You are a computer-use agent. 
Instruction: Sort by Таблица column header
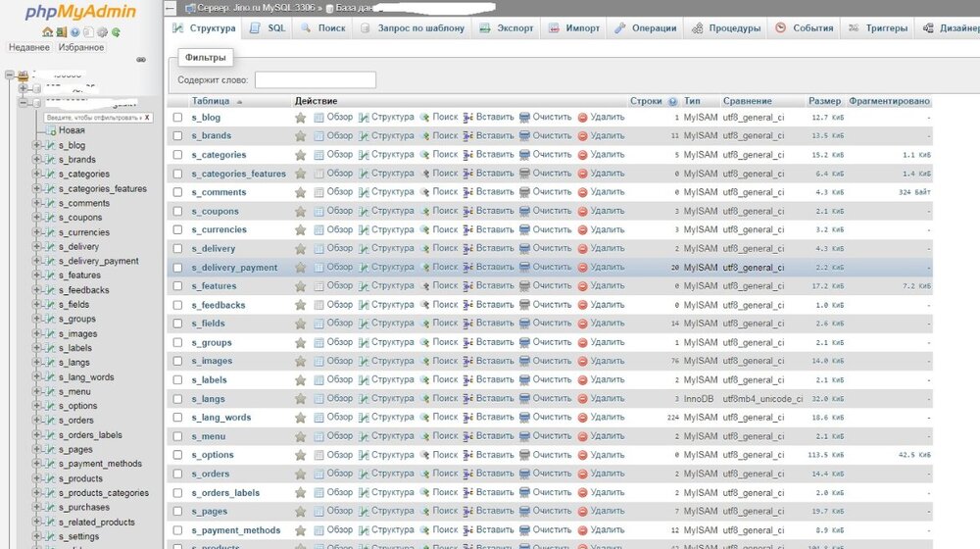pos(211,101)
